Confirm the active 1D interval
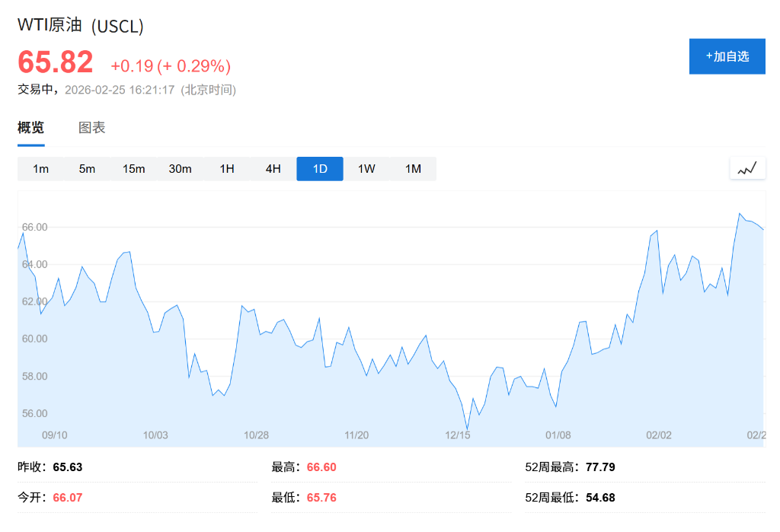Image resolution: width=780 pixels, height=532 pixels. [319, 169]
